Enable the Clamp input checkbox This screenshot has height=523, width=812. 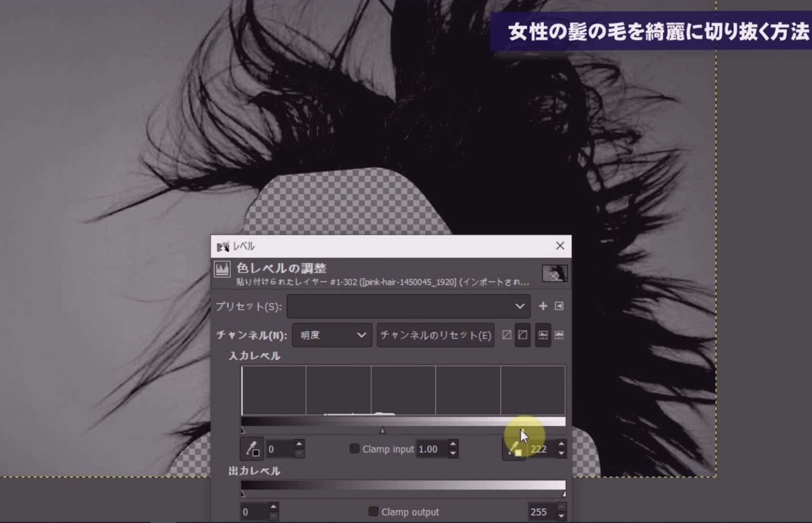point(355,449)
